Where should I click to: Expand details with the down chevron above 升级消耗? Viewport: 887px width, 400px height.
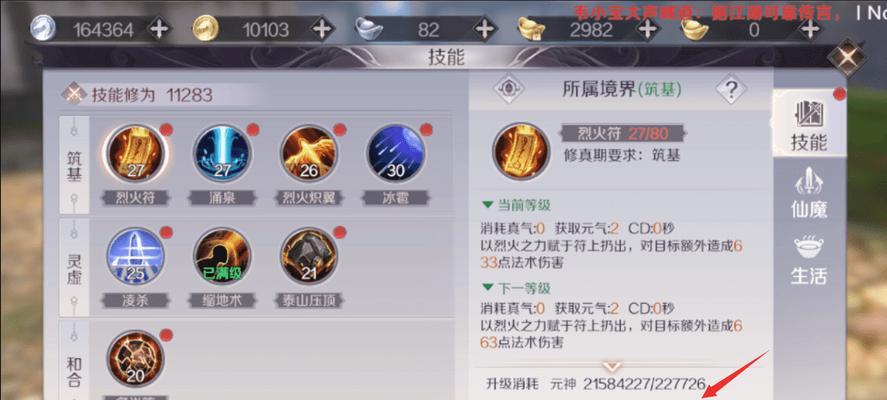coord(612,365)
